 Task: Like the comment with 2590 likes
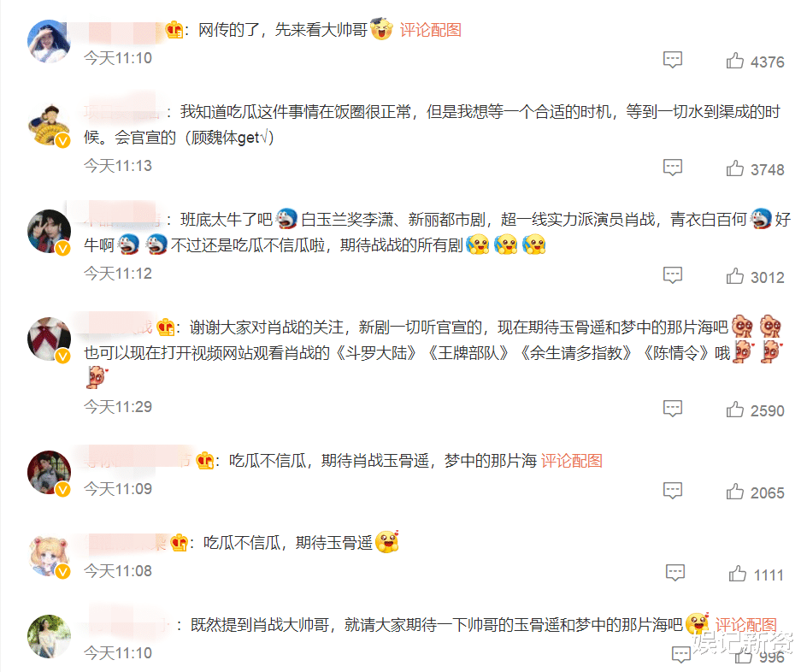pos(734,410)
